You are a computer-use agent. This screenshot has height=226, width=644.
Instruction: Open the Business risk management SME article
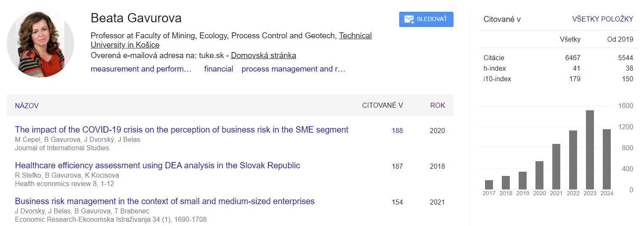pyautogui.click(x=164, y=201)
